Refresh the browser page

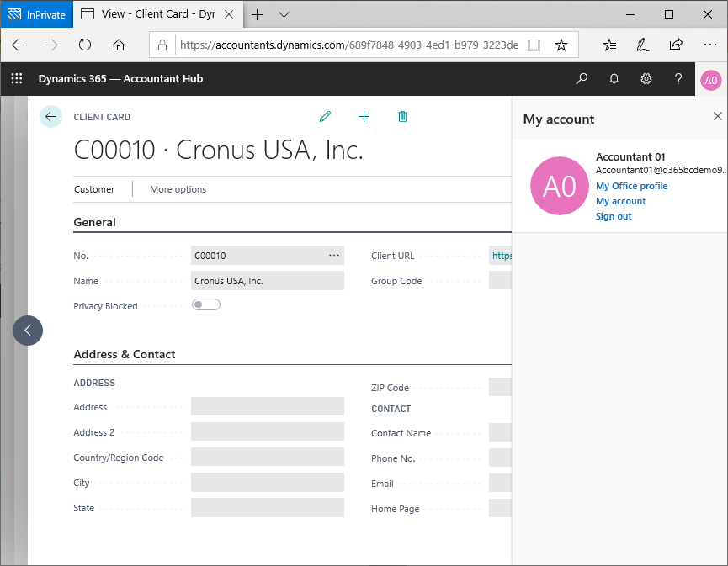click(85, 45)
